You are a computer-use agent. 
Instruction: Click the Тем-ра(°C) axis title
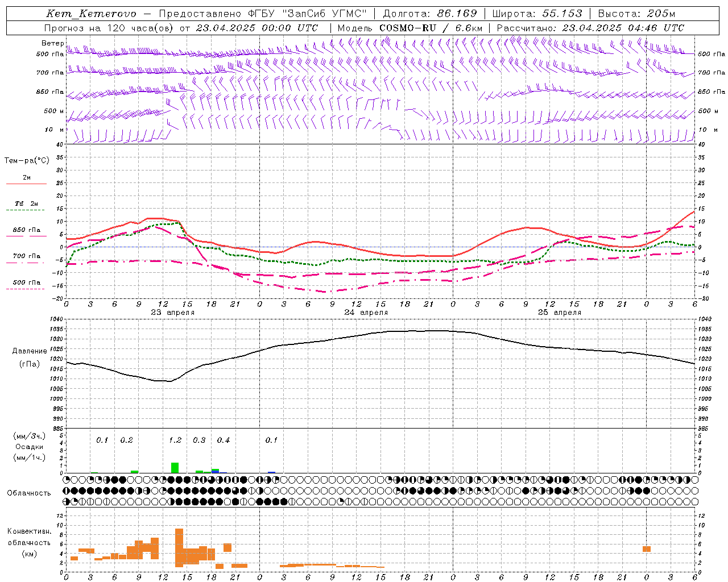(27, 161)
